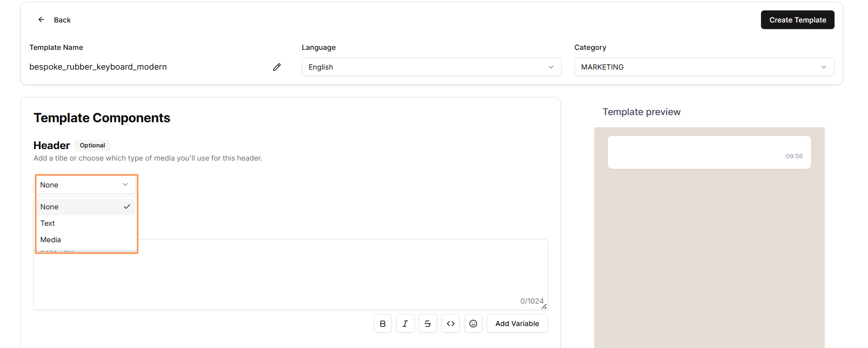This screenshot has height=348, width=868.
Task: Click the Add Variable button
Action: (517, 323)
